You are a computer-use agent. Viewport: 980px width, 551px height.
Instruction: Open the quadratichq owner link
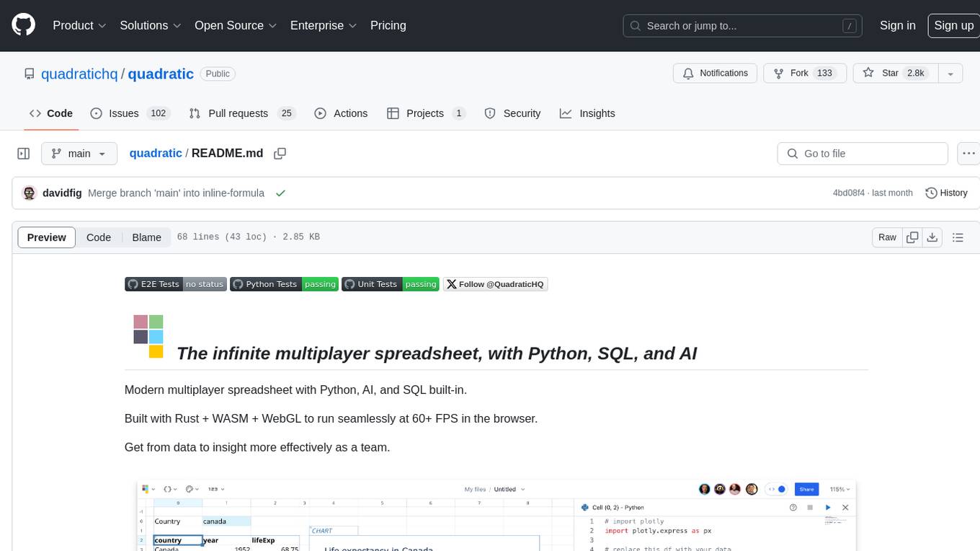point(79,74)
